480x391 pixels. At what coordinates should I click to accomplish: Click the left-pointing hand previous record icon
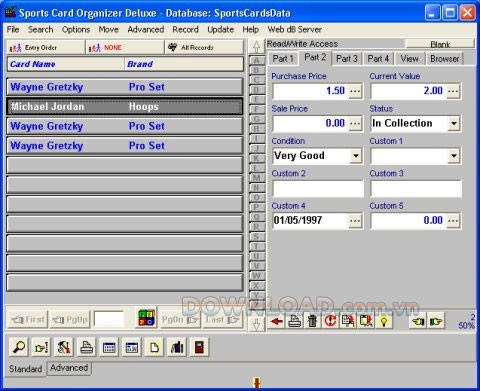(x=418, y=321)
